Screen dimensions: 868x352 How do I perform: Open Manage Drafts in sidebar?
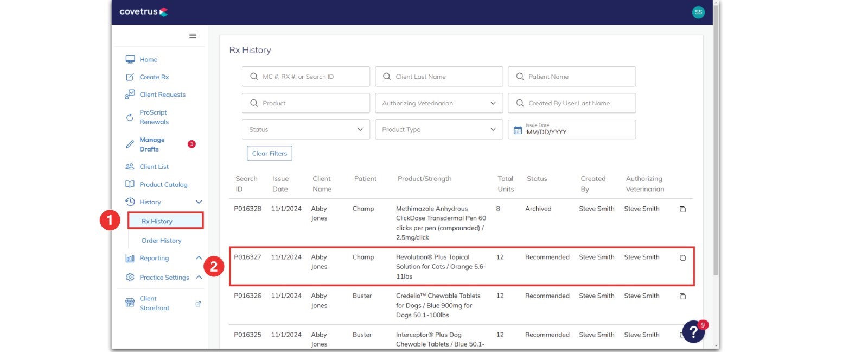152,144
